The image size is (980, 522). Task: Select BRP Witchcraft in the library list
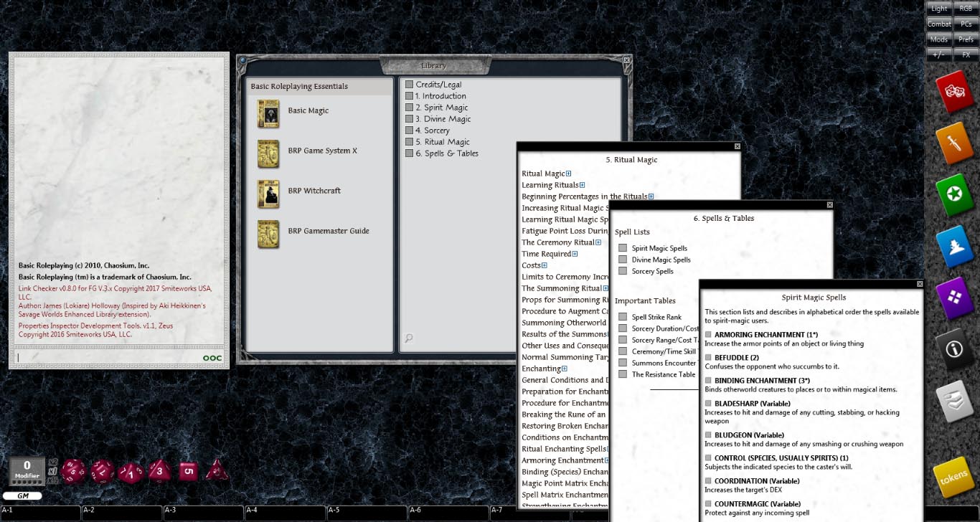pyautogui.click(x=314, y=191)
